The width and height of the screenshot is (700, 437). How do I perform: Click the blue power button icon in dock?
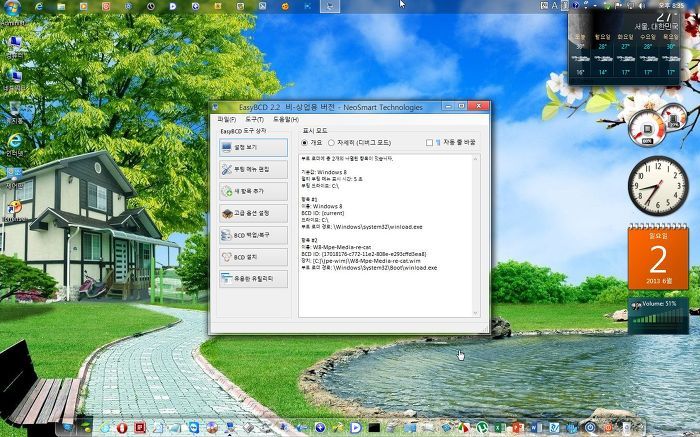[590, 428]
